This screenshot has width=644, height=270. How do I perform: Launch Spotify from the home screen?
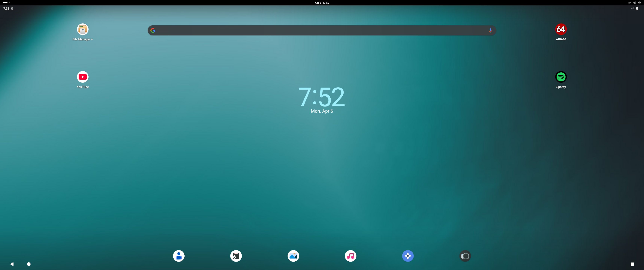[561, 77]
